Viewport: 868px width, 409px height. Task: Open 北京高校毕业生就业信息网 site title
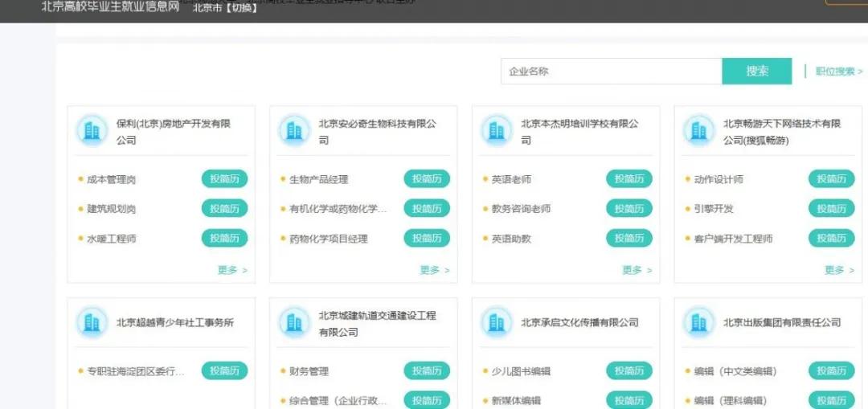111,6
